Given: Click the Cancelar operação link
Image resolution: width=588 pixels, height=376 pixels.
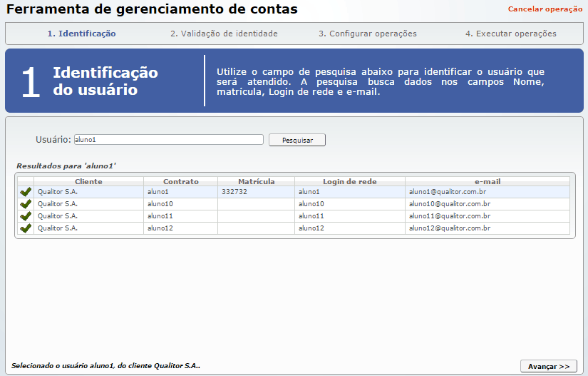Looking at the screenshot, I should point(545,9).
